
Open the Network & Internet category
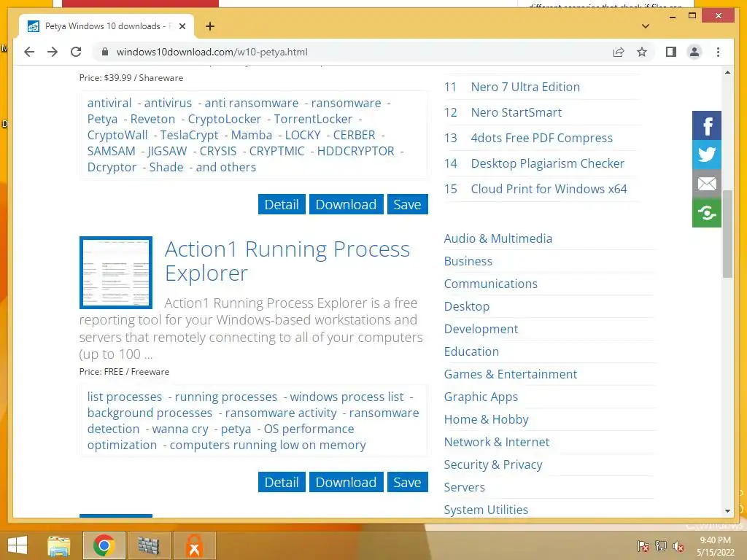coord(496,442)
